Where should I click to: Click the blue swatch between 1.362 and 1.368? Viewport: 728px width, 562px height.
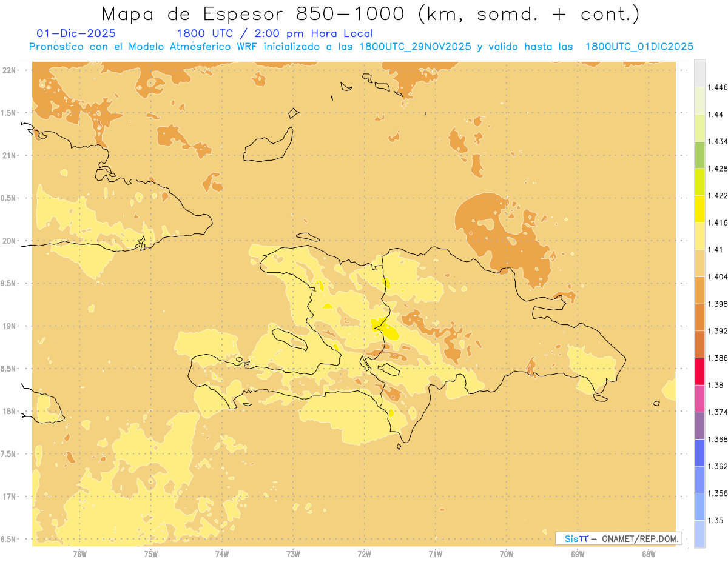pyautogui.click(x=699, y=453)
